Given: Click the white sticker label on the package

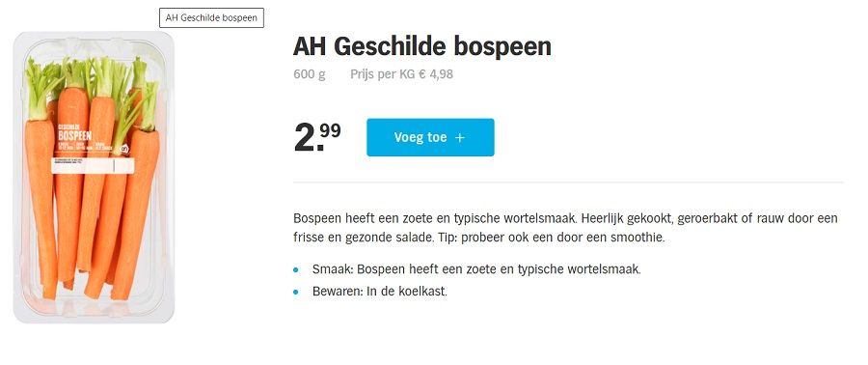Looking at the screenshot, I should click(93, 165).
